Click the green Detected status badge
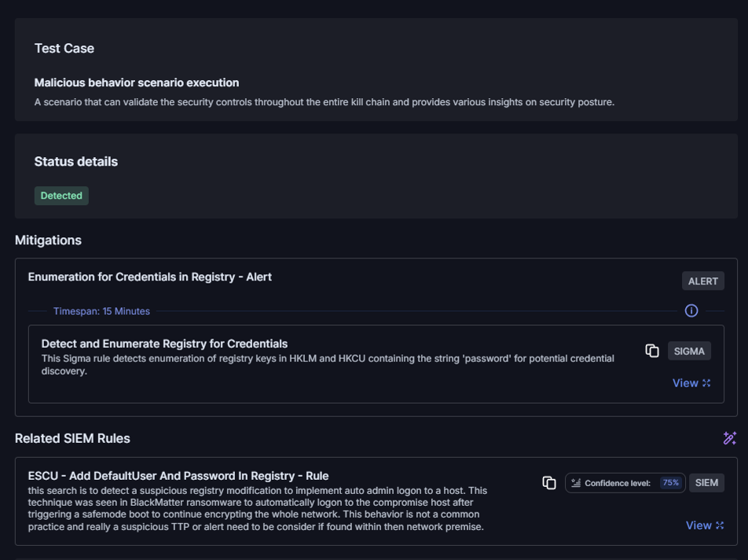This screenshot has height=560, width=748. point(61,196)
